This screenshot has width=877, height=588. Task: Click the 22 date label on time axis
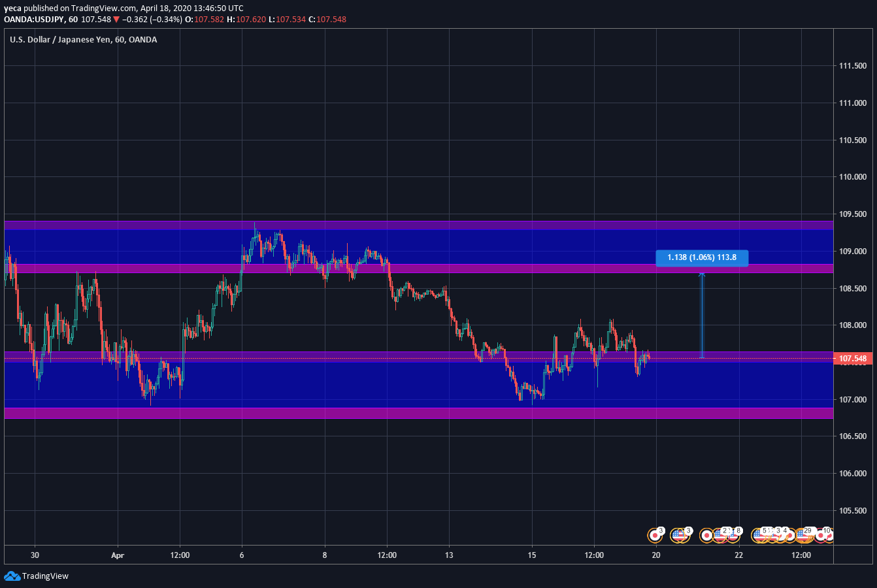coord(739,555)
